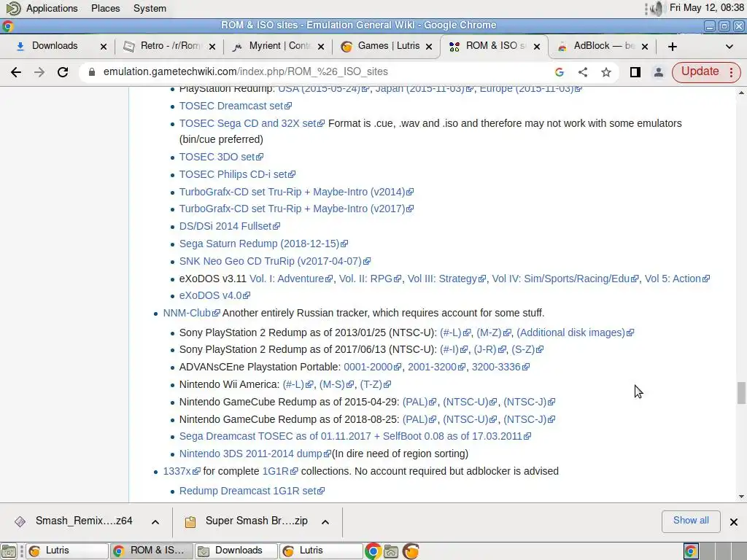Viewport: 747px width, 560px height.
Task: Click the date and time clock
Action: click(x=706, y=7)
